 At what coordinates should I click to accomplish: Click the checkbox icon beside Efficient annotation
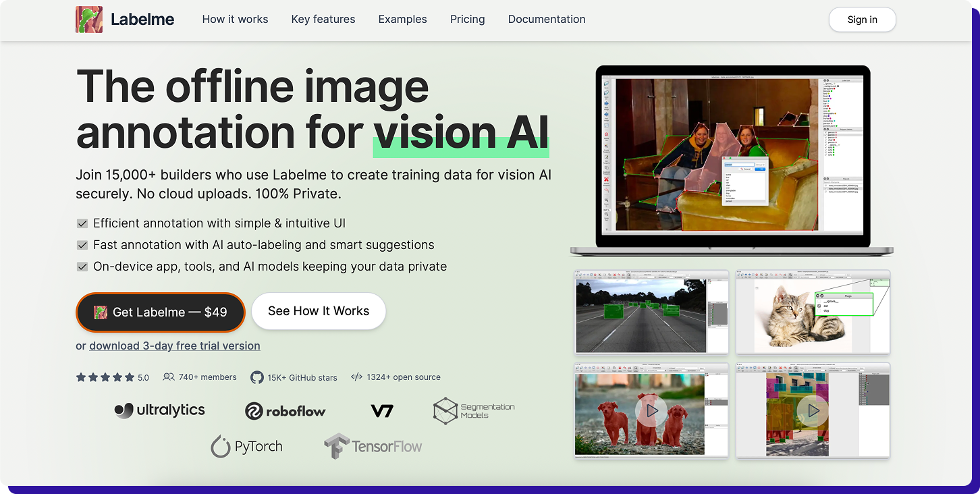[x=82, y=223]
